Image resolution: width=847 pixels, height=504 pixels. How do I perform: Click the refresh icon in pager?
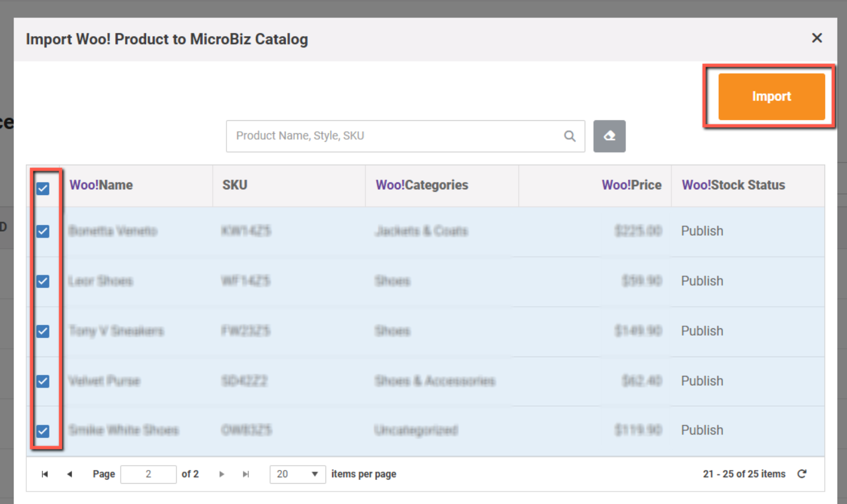point(802,474)
